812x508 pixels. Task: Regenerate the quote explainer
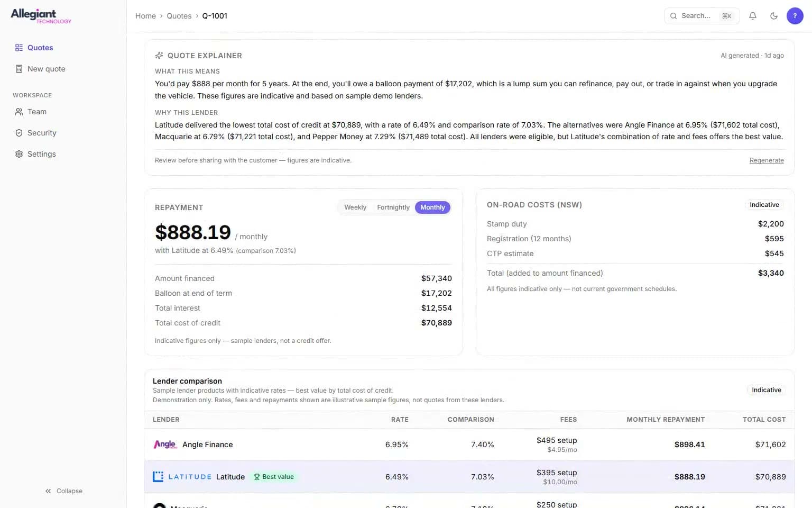(767, 160)
